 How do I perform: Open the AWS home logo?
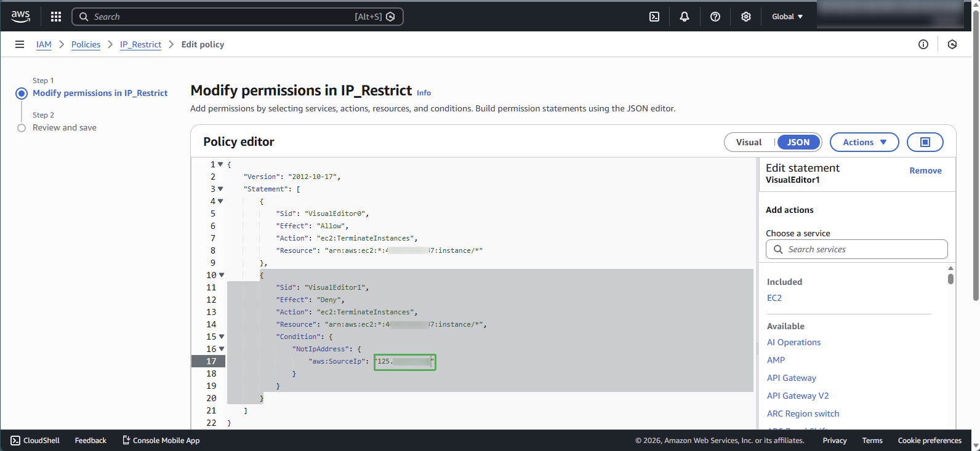click(x=20, y=17)
